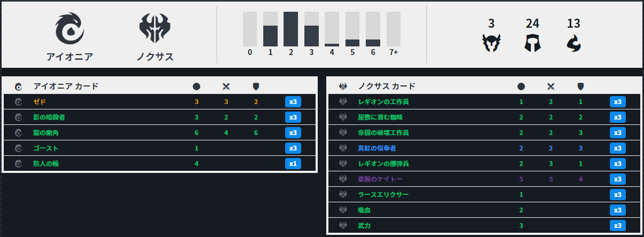Click the spells count swirl icon
The width and height of the screenshot is (644, 237).
point(574,43)
